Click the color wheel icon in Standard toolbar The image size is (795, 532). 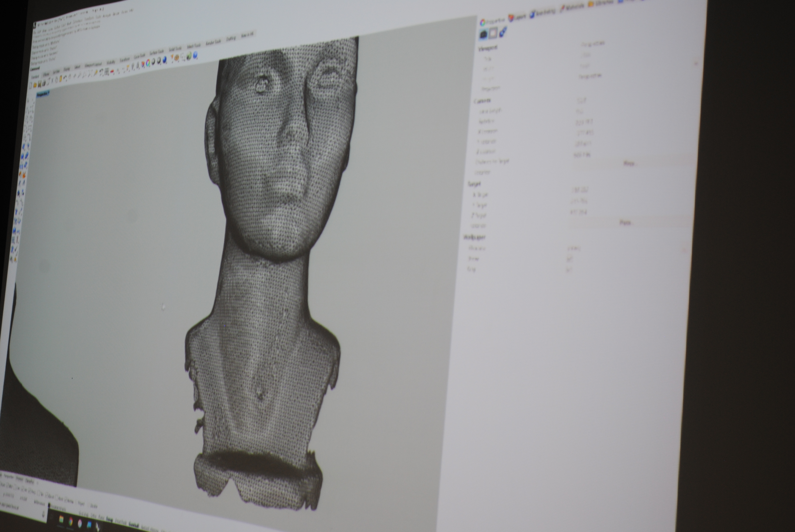[x=148, y=63]
